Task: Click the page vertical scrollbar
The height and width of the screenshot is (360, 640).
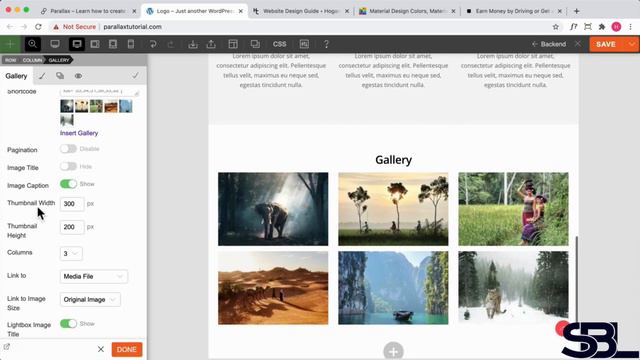Action: (577, 278)
